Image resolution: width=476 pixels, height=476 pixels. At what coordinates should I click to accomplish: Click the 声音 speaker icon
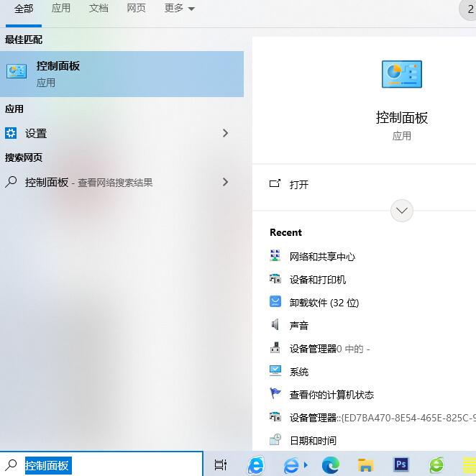click(x=275, y=324)
